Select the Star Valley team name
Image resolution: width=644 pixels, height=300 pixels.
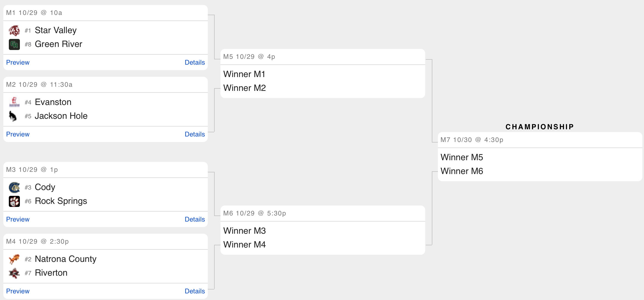pos(56,30)
